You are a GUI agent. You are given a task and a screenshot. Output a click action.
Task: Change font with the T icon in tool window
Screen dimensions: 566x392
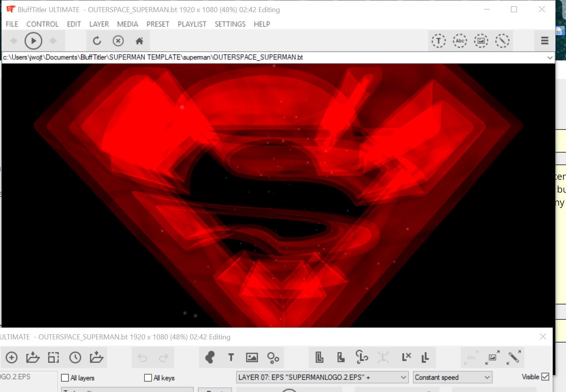coord(231,357)
